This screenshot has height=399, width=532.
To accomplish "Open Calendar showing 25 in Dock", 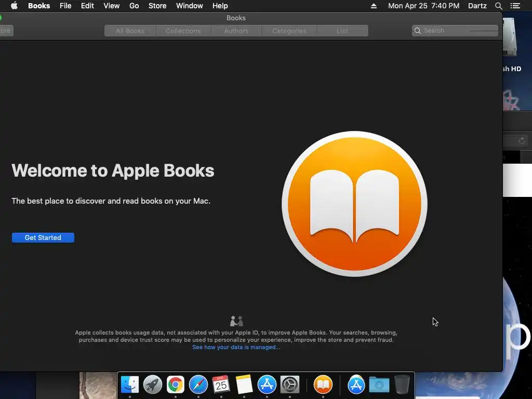I will point(221,384).
